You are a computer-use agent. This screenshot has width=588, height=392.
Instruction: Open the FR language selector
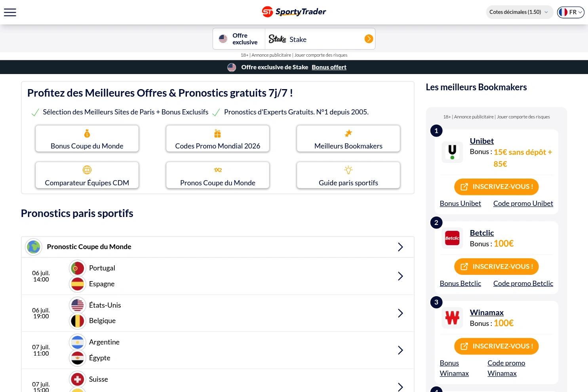tap(571, 12)
